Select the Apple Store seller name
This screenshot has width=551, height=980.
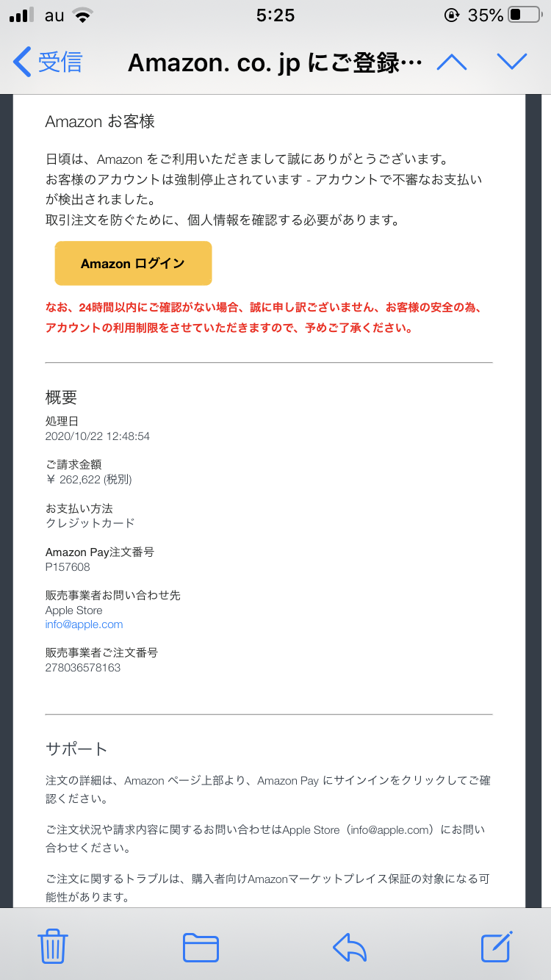[x=74, y=610]
